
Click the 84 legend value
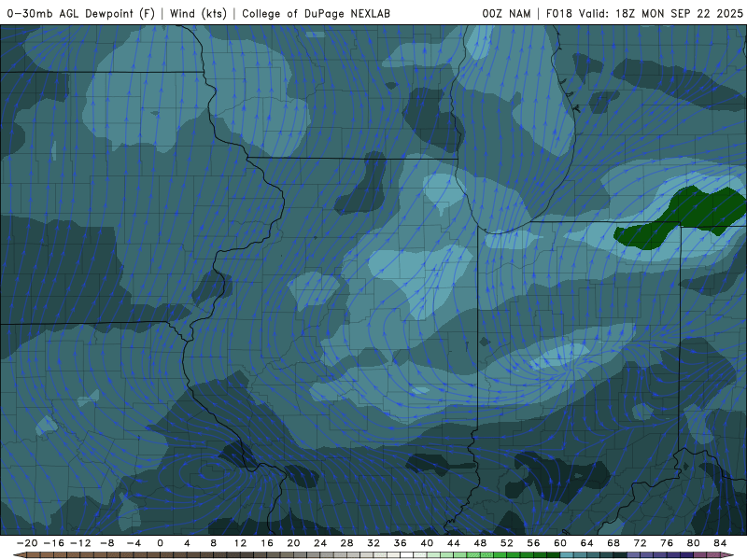[720, 543]
